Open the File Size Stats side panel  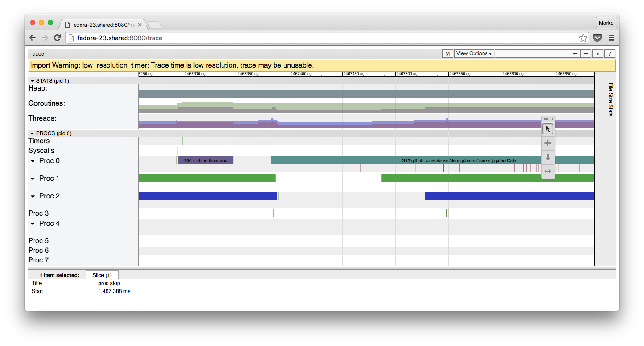tap(610, 99)
